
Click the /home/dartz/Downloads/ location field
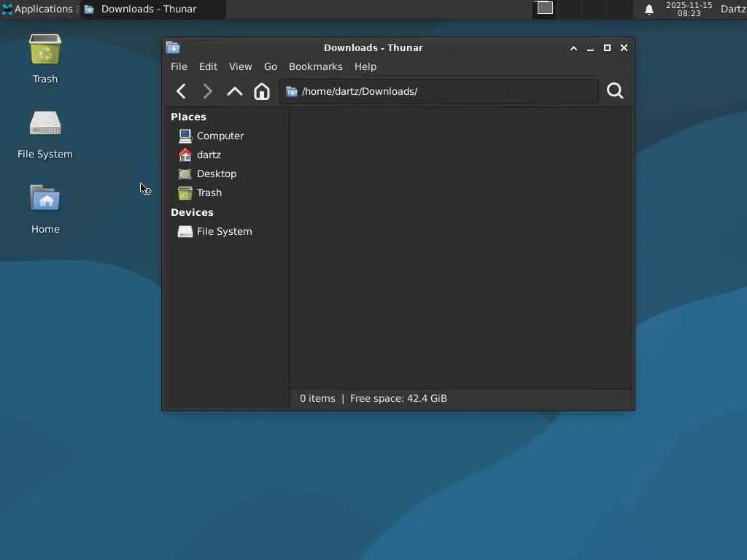coord(438,91)
